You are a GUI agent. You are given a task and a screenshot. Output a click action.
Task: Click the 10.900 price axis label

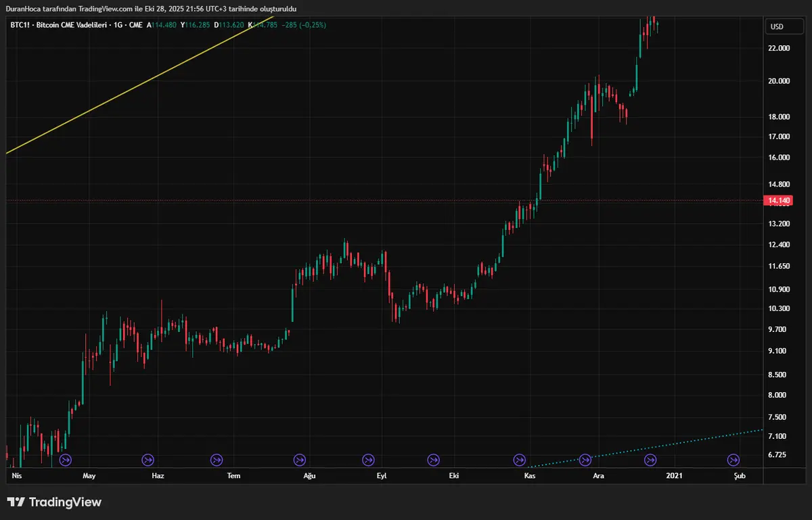click(779, 289)
